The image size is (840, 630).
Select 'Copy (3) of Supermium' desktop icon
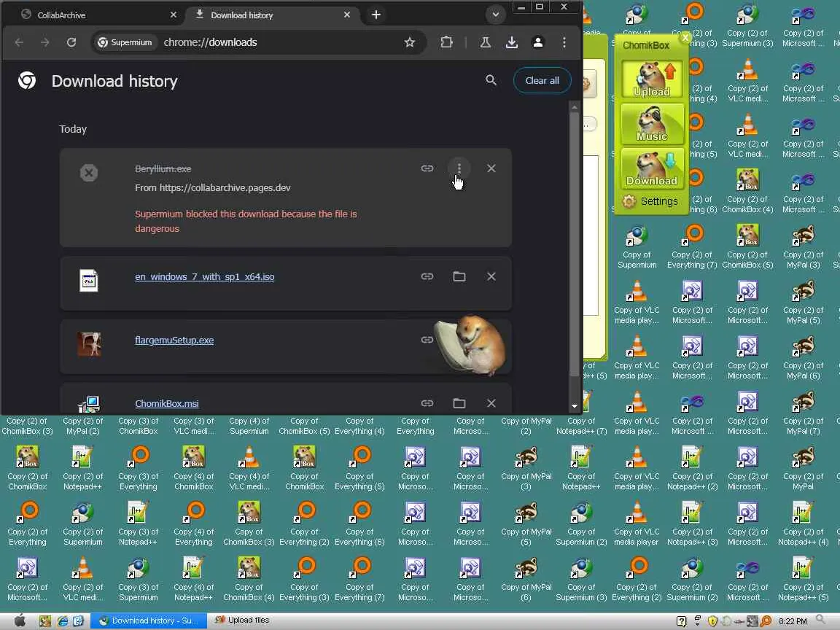pyautogui.click(x=139, y=577)
